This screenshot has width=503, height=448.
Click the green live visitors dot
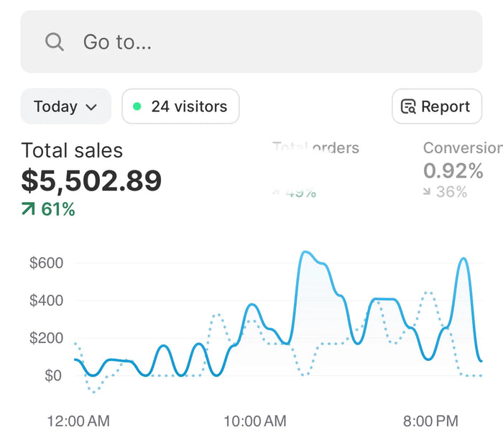(137, 106)
